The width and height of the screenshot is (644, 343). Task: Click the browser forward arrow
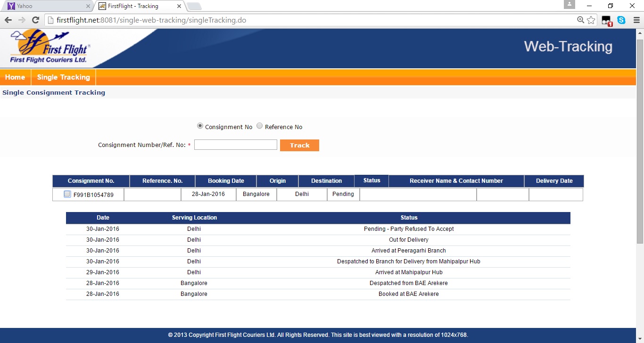click(22, 20)
